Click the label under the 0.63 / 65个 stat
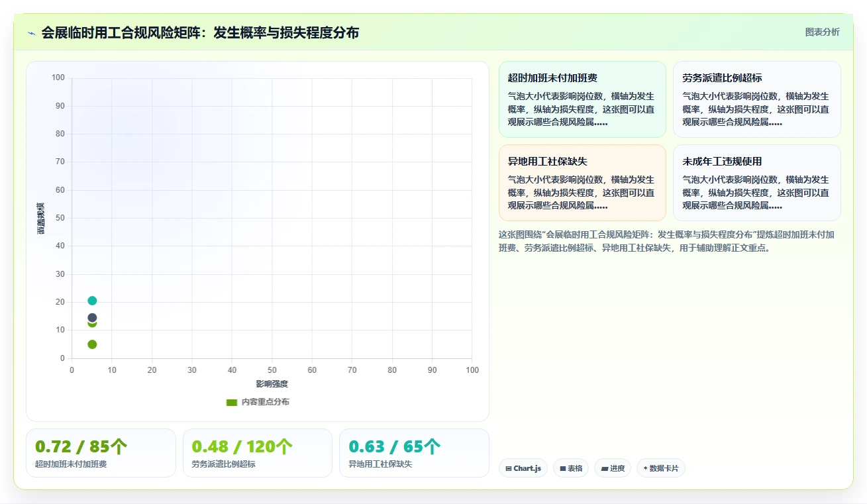867x504 pixels. point(380,464)
